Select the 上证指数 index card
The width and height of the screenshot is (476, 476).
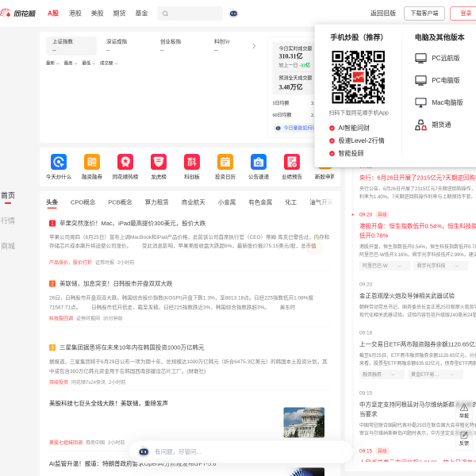coord(71,46)
